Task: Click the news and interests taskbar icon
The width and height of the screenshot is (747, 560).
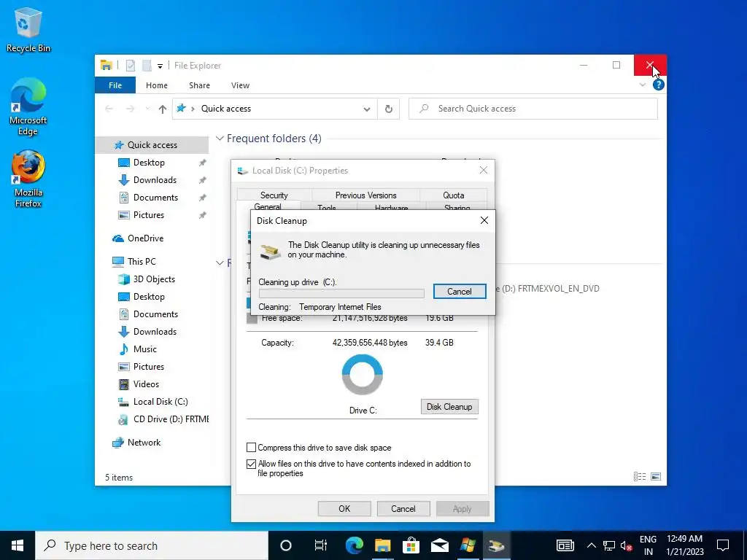Action: click(565, 545)
